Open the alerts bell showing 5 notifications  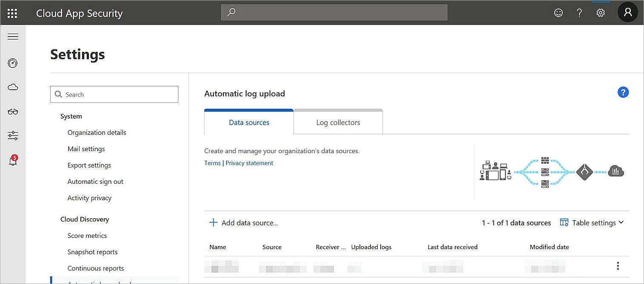(13, 160)
